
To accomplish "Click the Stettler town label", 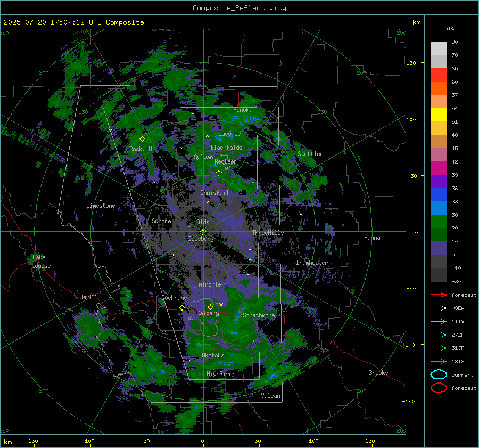I will [x=310, y=154].
